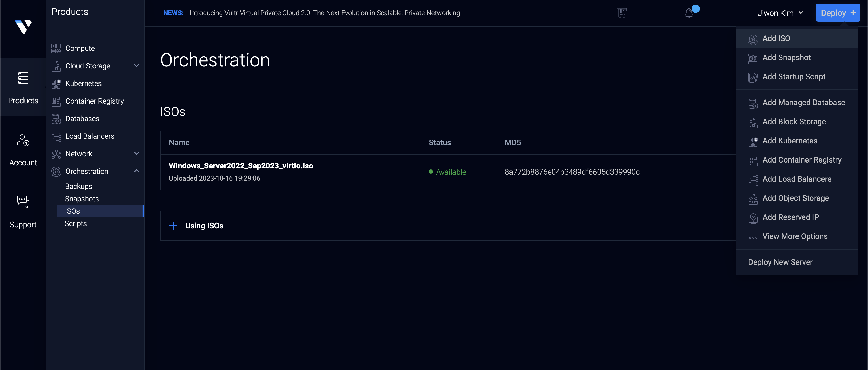Expand the Network submenu chevron
Screen dimensions: 868x370
(136, 154)
